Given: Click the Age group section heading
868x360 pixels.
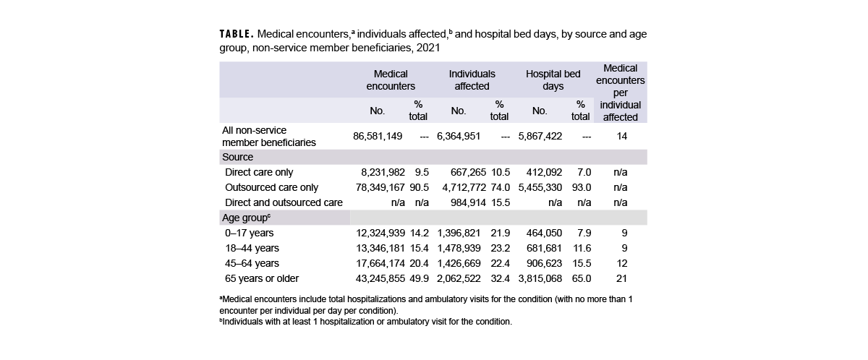Looking at the screenshot, I should click(x=247, y=218).
